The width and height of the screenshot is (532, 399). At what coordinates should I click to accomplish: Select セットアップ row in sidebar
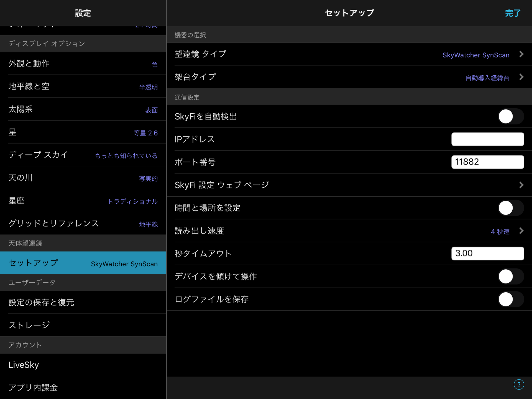[83, 263]
